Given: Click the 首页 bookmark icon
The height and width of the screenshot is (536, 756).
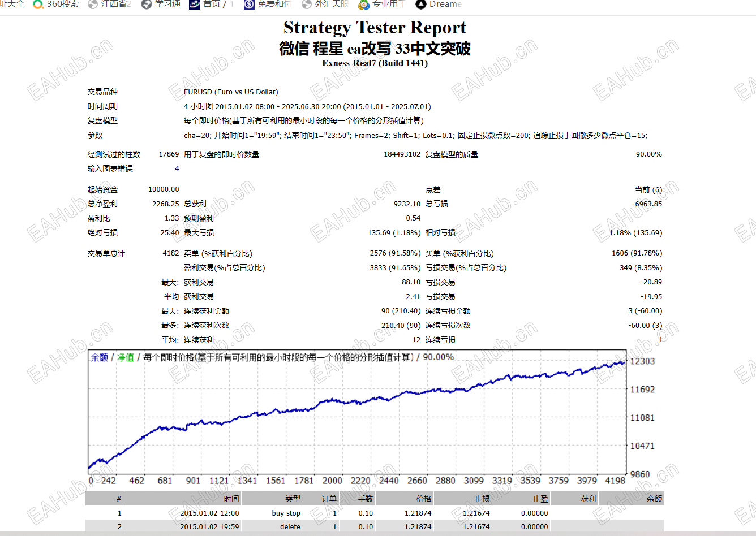Looking at the screenshot, I should click(195, 5).
